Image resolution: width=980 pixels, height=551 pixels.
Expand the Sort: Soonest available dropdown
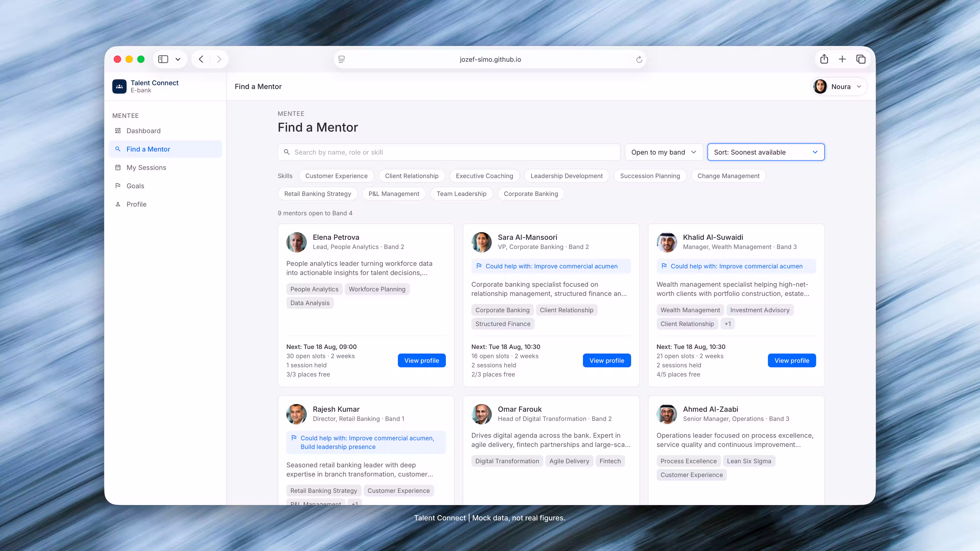766,152
